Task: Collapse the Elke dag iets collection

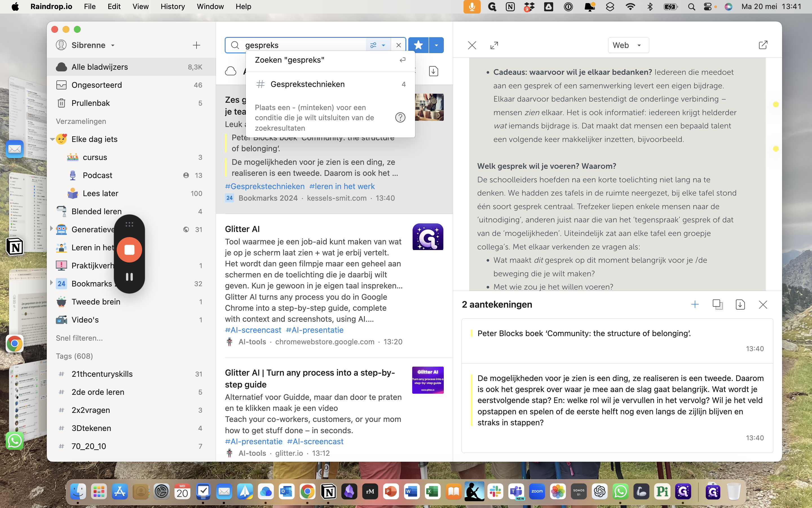Action: [x=52, y=139]
